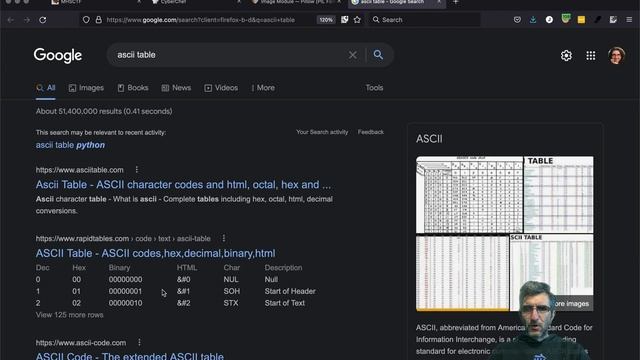Viewport: 640px width, 360px height.
Task: Switch to Images results
Action: pyautogui.click(x=86, y=88)
